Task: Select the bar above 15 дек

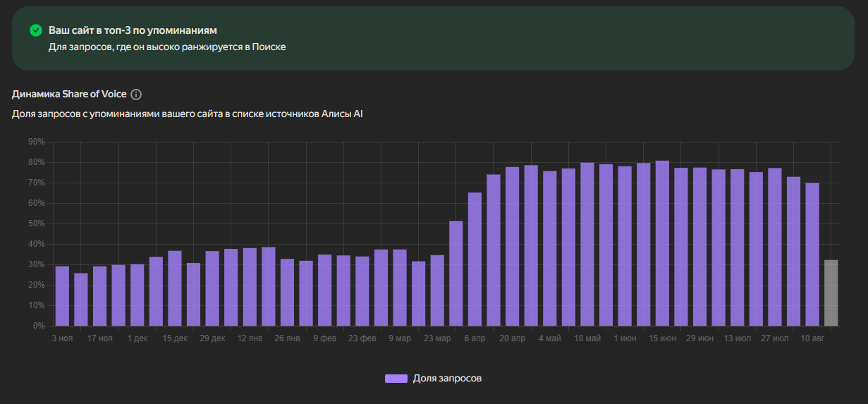Action: tap(175, 288)
